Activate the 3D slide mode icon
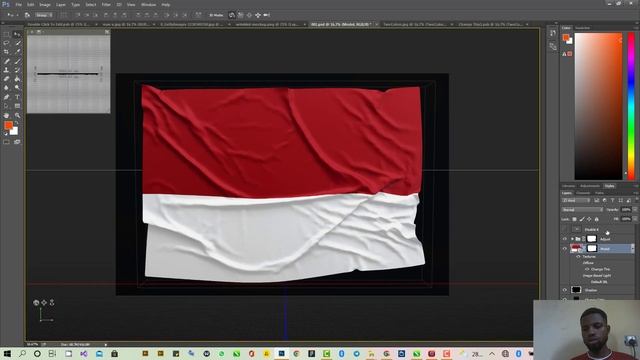640x360 pixels. [x=258, y=15]
